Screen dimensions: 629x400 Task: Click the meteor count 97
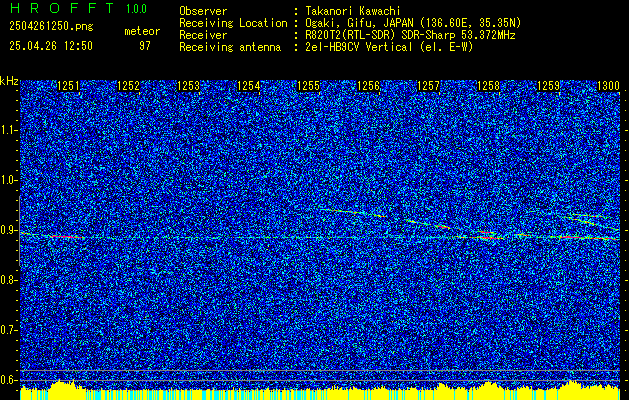[x=145, y=46]
